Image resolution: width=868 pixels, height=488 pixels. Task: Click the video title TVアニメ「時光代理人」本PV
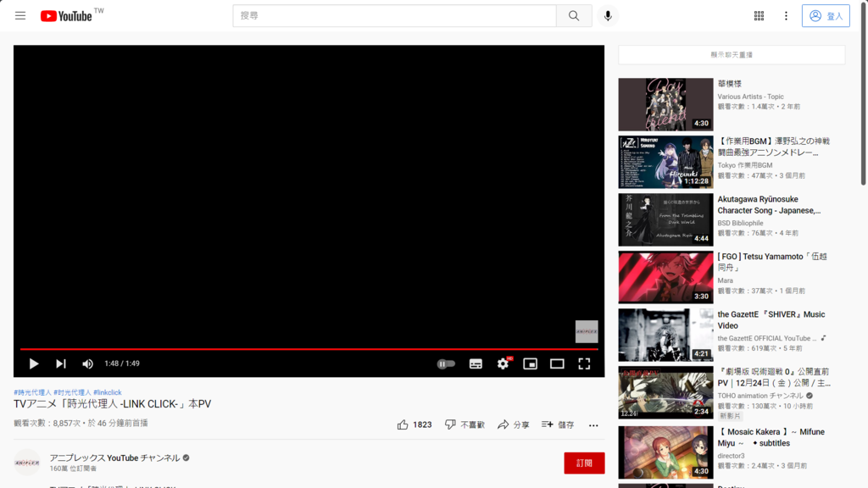click(x=113, y=404)
